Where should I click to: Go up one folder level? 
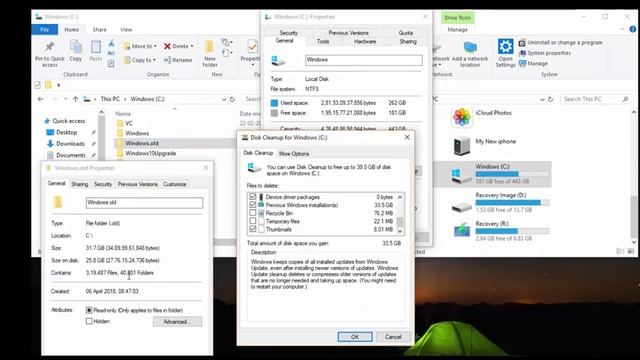pyautogui.click(x=76, y=99)
